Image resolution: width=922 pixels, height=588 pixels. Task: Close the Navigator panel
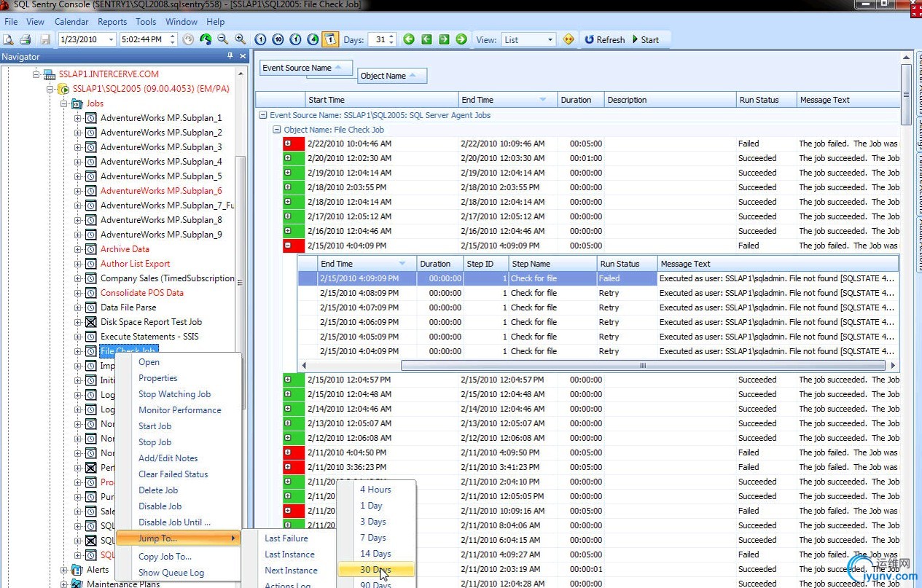pos(243,56)
